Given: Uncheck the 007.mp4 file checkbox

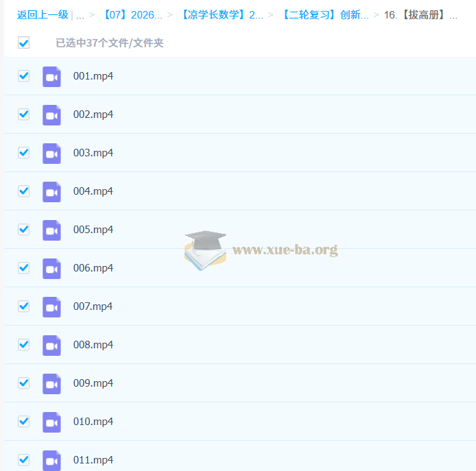Looking at the screenshot, I should pyautogui.click(x=24, y=306).
